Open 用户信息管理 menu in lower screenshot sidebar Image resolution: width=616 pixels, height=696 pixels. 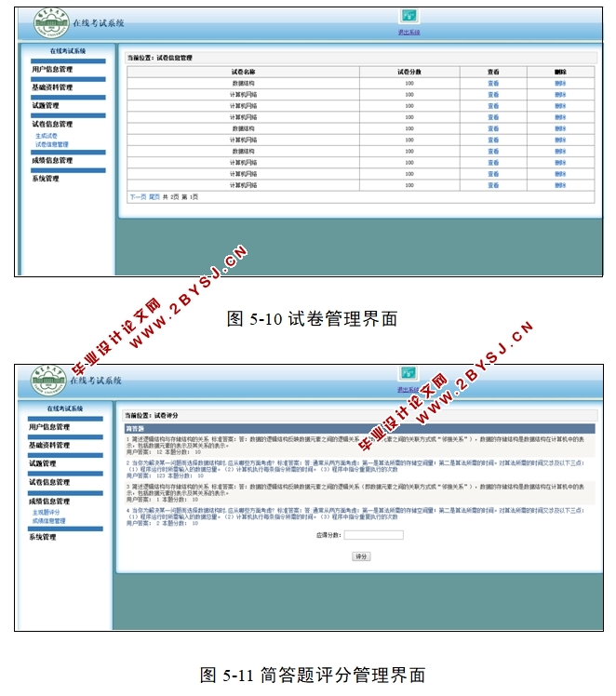point(49,427)
